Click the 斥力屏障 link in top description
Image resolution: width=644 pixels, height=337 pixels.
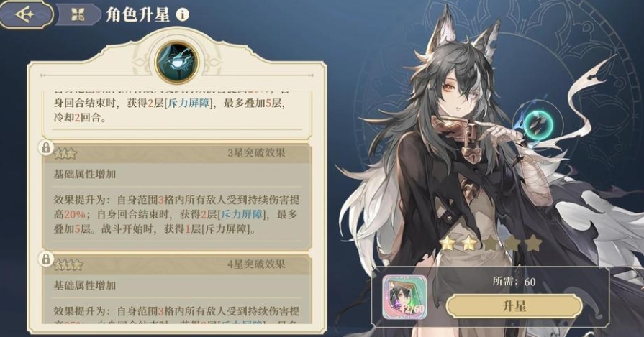click(189, 103)
